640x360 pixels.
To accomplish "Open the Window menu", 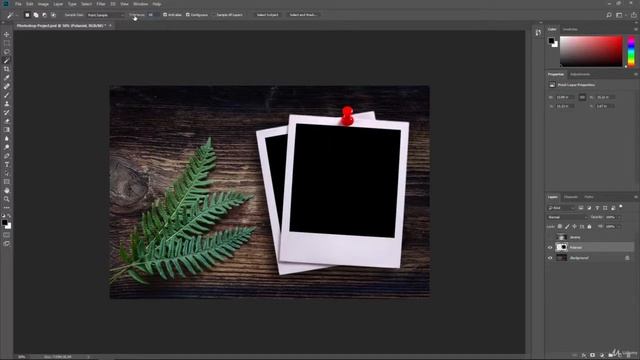I will point(140,4).
